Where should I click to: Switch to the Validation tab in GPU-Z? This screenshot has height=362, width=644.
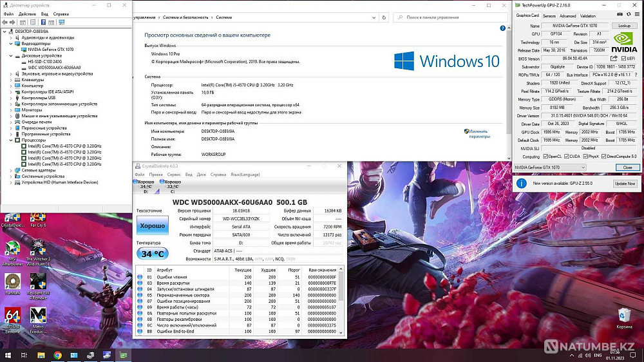point(588,16)
